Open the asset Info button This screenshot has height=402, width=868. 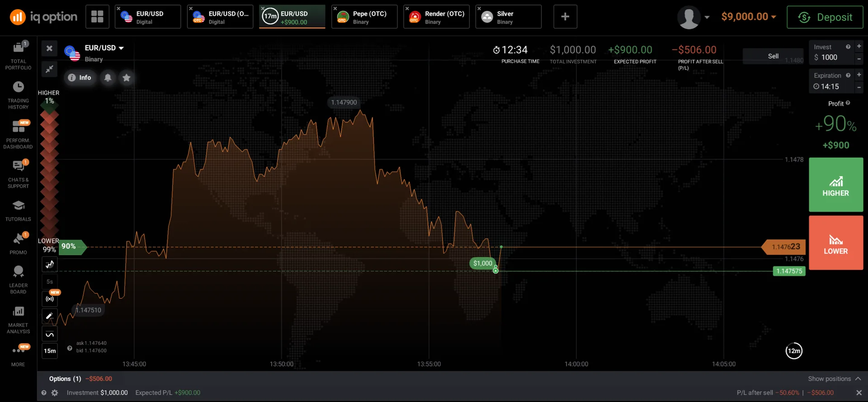point(80,78)
